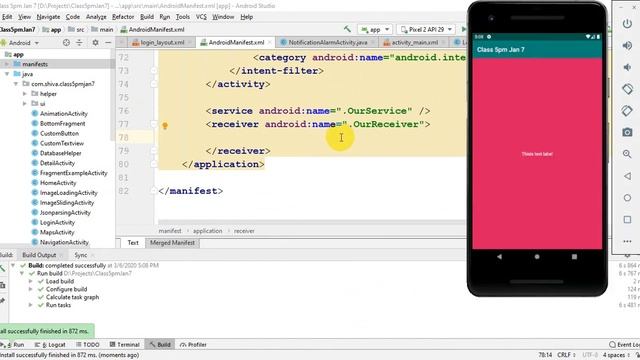Click emulator zoom magnifier icon
Image resolution: width=640 pixels, height=360 pixels.
click(x=627, y=154)
